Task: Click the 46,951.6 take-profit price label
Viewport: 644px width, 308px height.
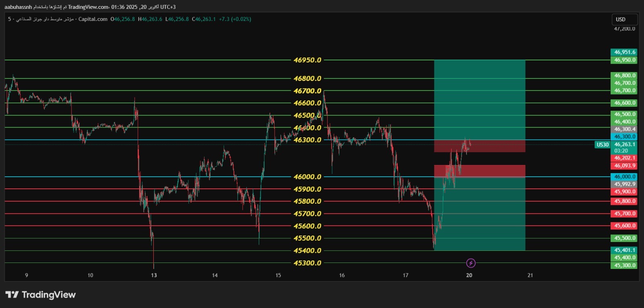Action: click(624, 52)
